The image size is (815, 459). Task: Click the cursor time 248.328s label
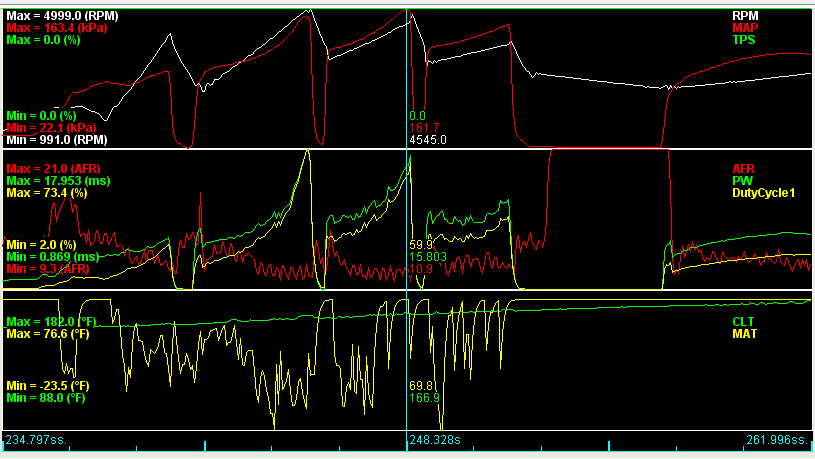point(435,440)
